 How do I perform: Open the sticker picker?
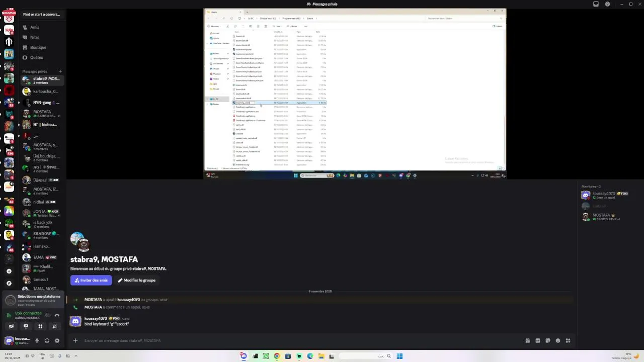pos(547,340)
